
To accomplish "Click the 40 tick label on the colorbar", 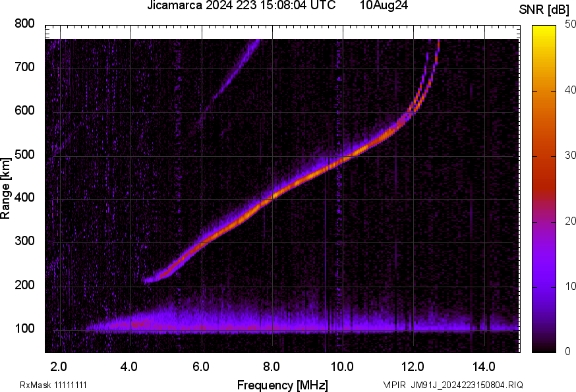I will click(x=570, y=90).
